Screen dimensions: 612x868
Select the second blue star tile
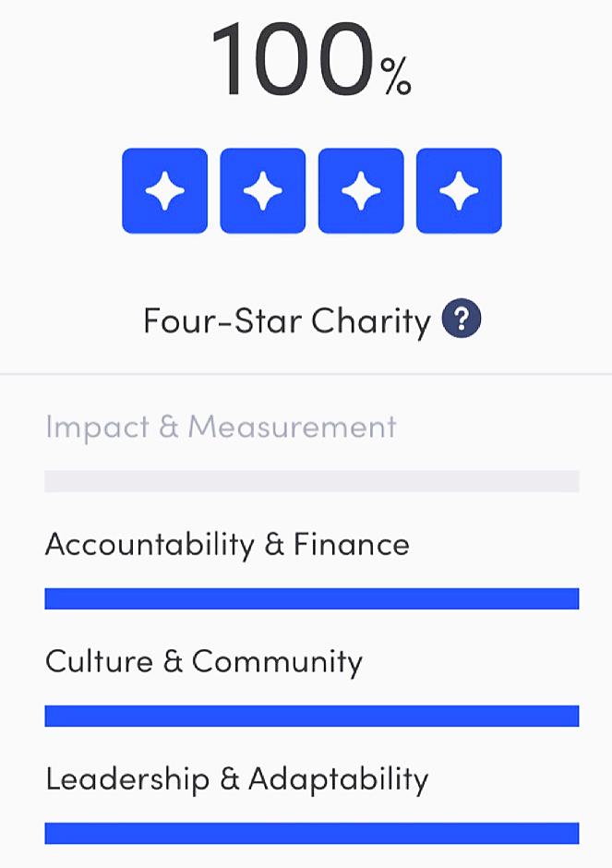262,190
